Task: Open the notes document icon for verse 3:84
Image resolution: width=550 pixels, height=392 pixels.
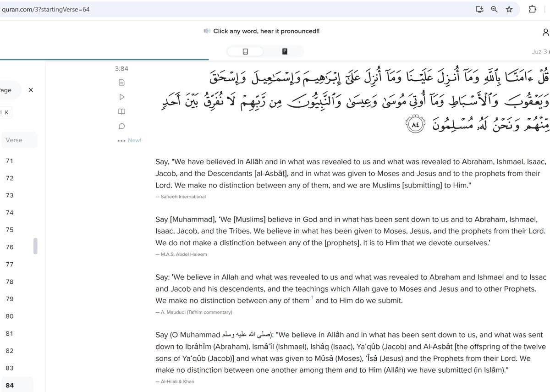Action: [x=121, y=83]
